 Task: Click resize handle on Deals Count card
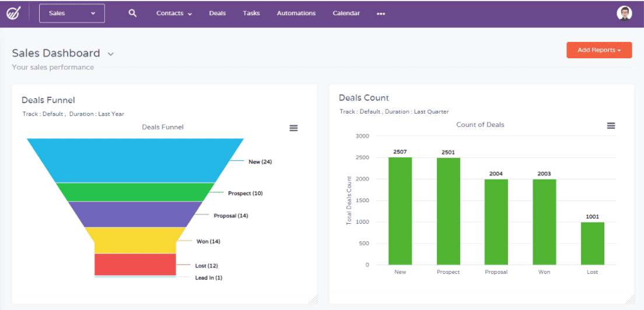pos(629,299)
